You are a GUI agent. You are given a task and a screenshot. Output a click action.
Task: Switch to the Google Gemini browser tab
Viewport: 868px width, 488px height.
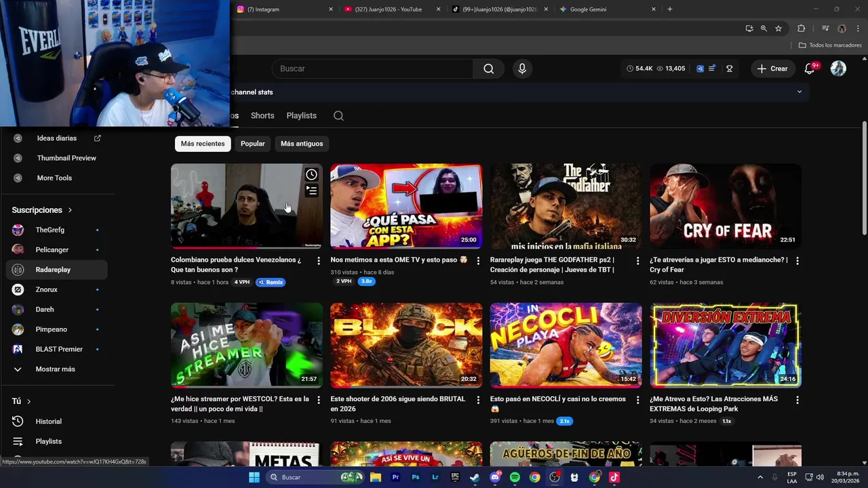coord(607,9)
